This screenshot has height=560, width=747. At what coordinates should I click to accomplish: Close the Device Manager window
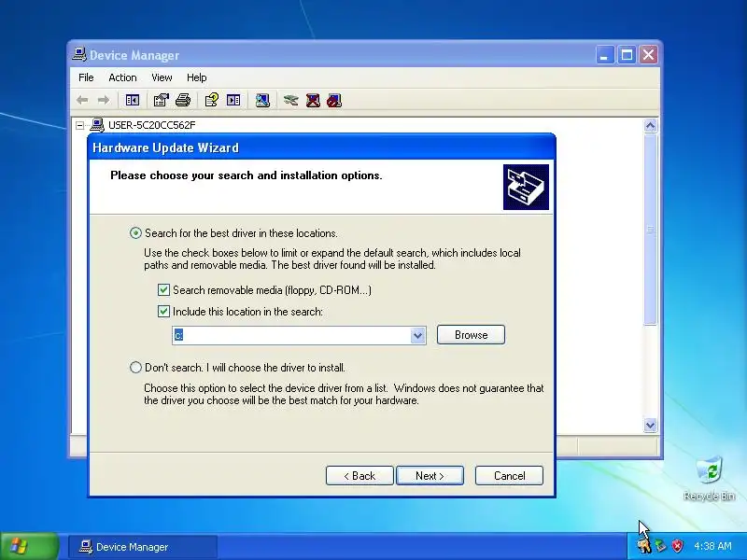click(x=648, y=55)
